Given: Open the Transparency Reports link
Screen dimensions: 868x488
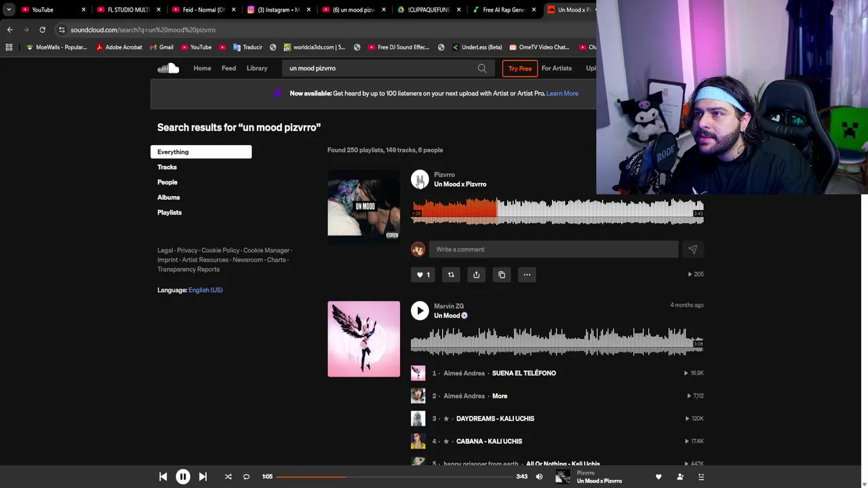Looking at the screenshot, I should (x=189, y=269).
